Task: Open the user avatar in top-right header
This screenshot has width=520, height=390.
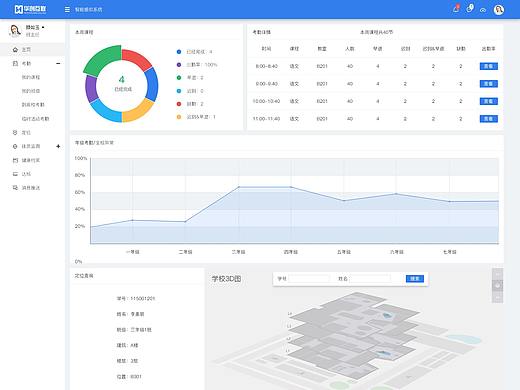Action: click(x=499, y=9)
